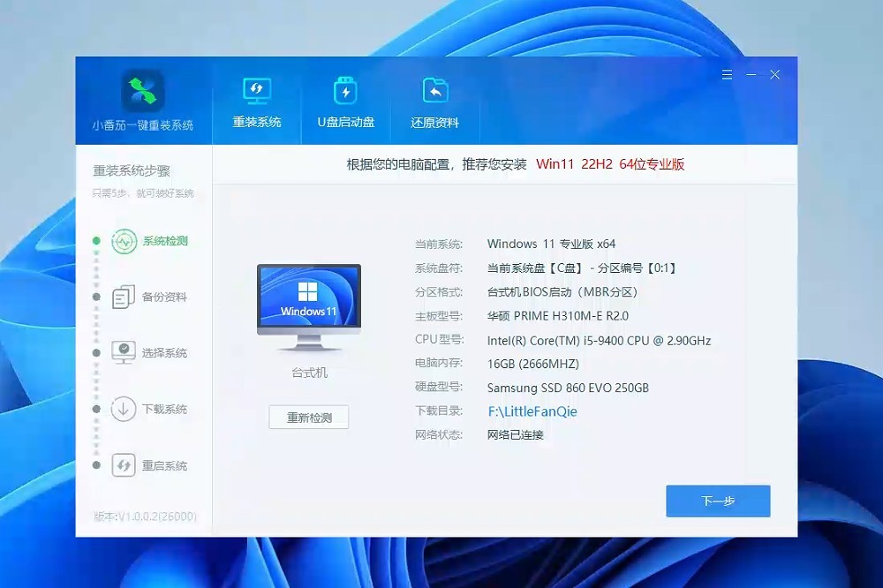
Task: Click the Windows 11 desktop computer thumbnail
Action: coord(308,300)
